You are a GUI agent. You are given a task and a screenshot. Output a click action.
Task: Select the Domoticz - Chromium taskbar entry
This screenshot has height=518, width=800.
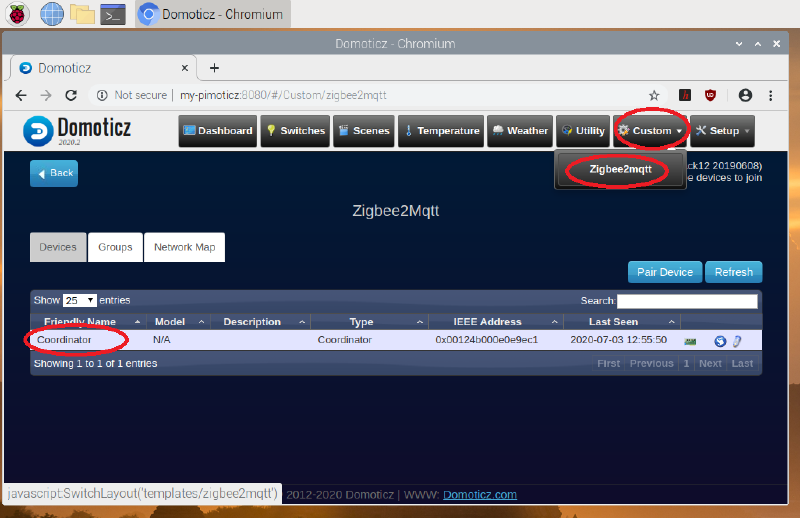pyautogui.click(x=213, y=14)
